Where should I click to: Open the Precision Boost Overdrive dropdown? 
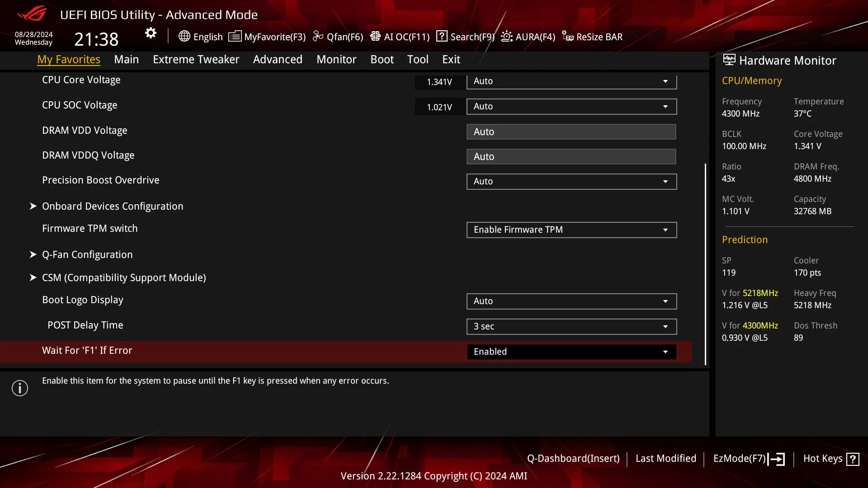coord(571,181)
